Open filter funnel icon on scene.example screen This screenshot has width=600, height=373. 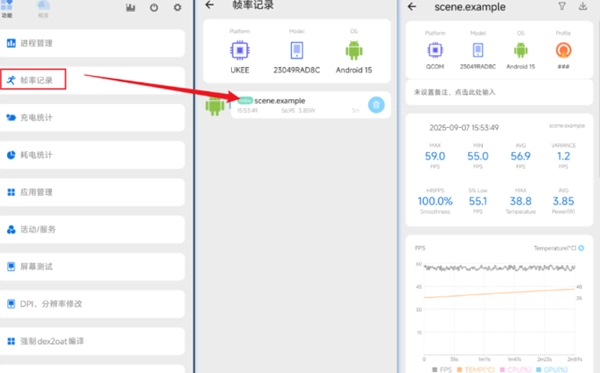562,6
